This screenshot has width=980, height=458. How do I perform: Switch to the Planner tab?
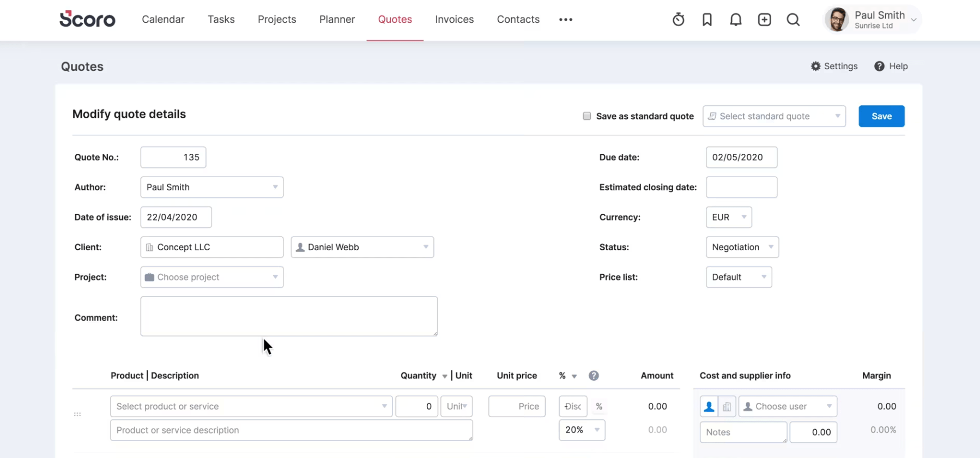[337, 20]
